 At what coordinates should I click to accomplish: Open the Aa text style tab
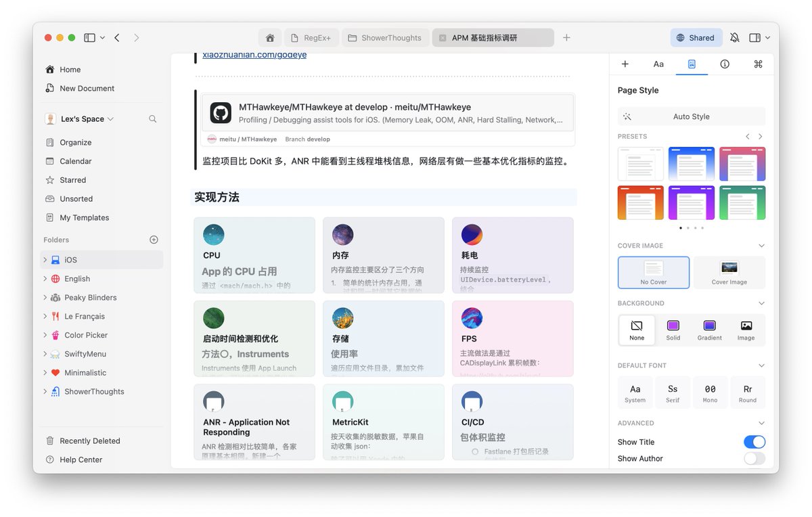(658, 64)
